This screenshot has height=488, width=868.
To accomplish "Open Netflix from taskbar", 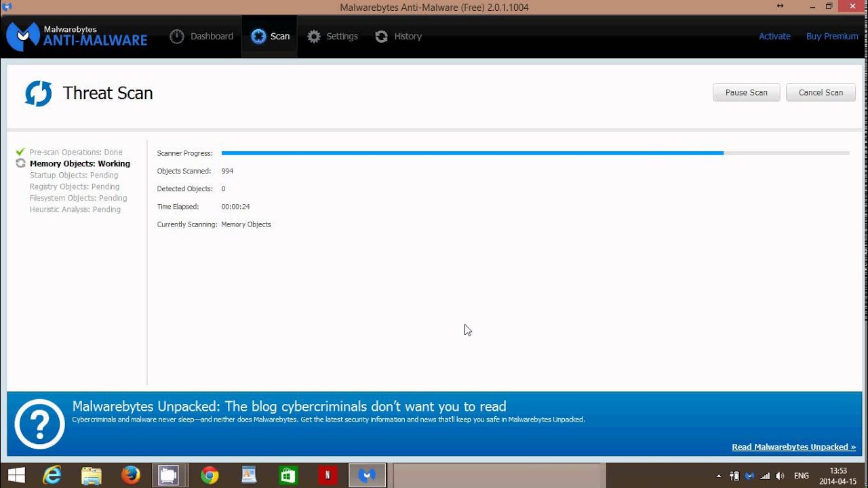I will (328, 475).
